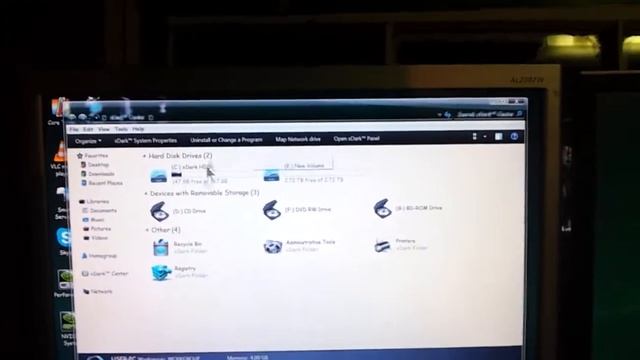Click Uninstall or Change a Program
This screenshot has height=360, width=640.
click(x=226, y=140)
